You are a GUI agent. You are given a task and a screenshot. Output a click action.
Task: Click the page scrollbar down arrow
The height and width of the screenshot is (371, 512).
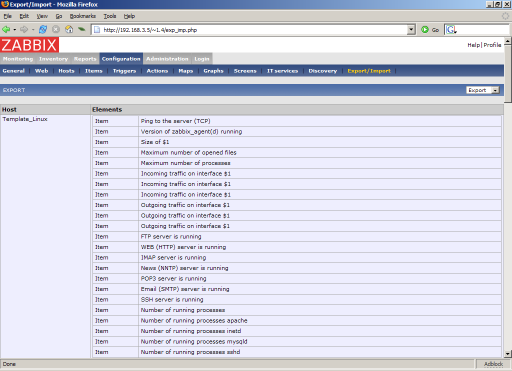[x=508, y=354]
